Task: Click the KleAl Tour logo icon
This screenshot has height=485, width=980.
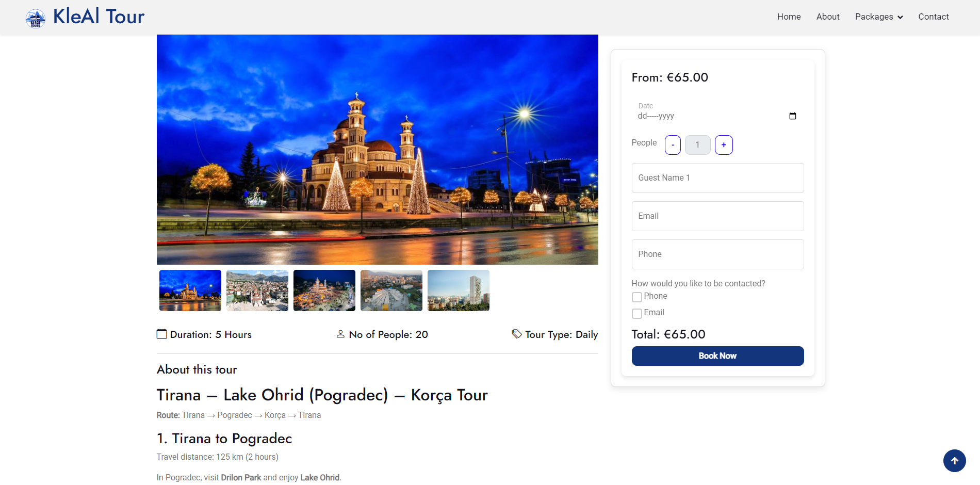Action: pos(36,18)
